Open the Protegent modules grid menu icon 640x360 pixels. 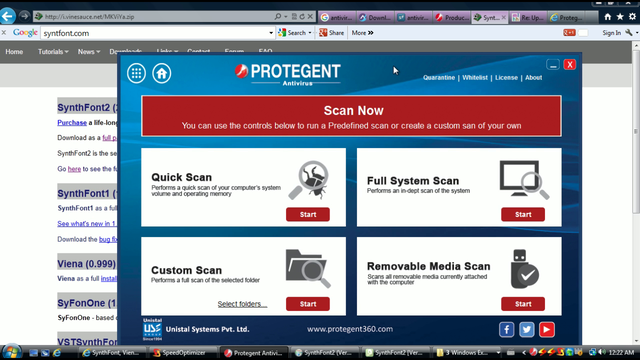(x=136, y=73)
